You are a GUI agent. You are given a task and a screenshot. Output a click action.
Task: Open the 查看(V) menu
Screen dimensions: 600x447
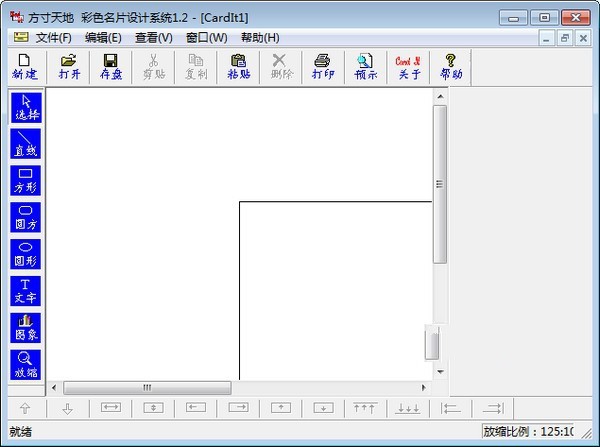tap(154, 38)
